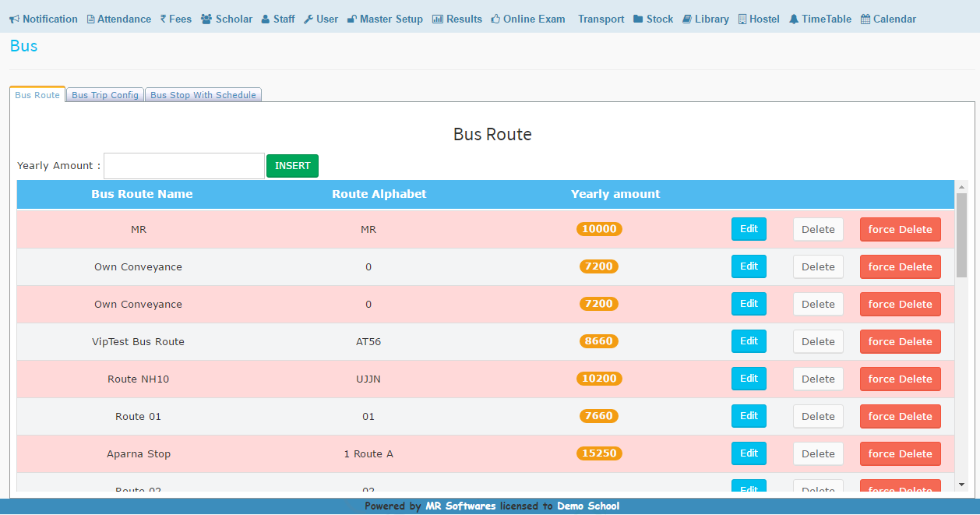The image size is (980, 515).
Task: Open the Transport menu
Action: (x=601, y=19)
